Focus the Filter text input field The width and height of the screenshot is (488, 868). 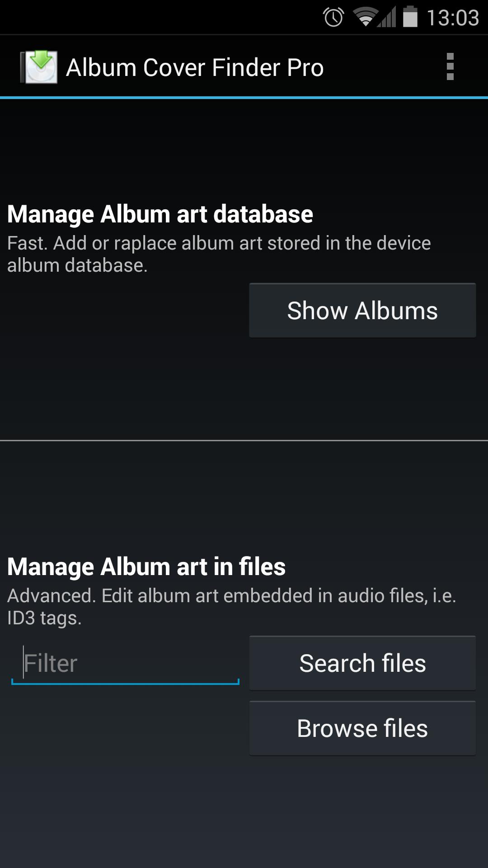[x=125, y=663]
